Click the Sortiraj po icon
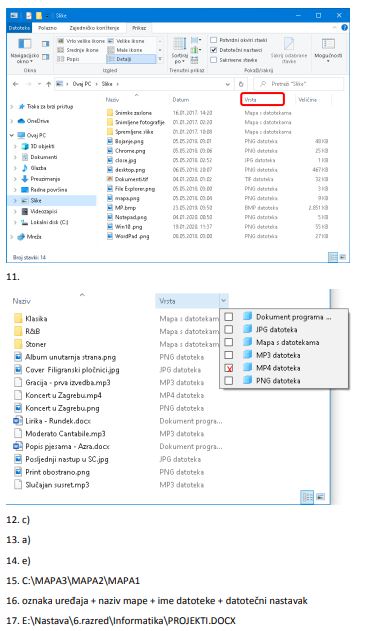374x631 pixels. [x=179, y=44]
